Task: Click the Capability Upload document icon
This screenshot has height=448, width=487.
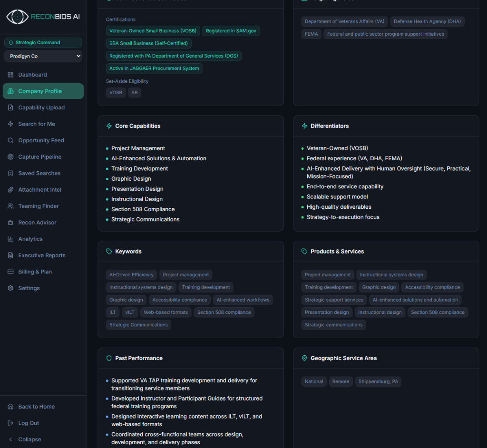Action: (x=10, y=107)
